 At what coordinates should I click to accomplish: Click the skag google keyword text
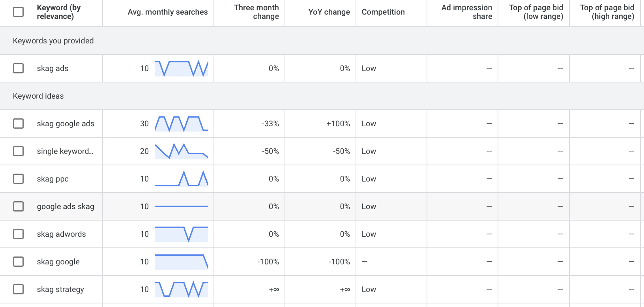(x=58, y=262)
